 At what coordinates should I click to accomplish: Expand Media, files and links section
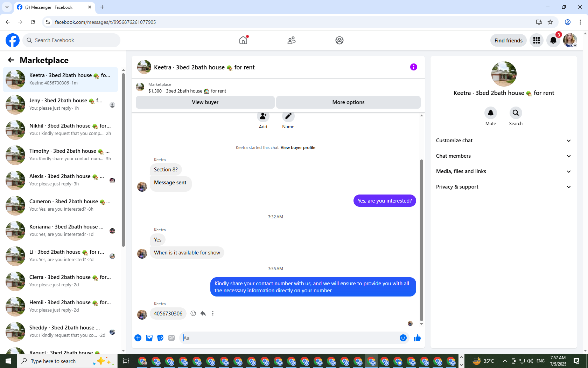[504, 171]
